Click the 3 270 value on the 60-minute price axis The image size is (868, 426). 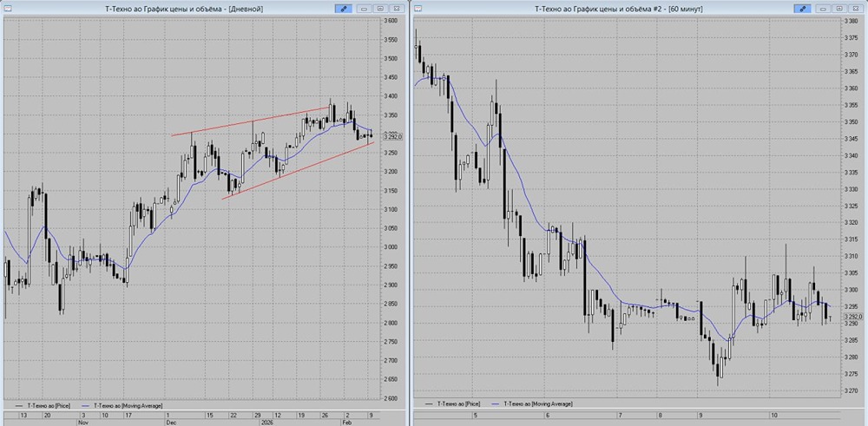click(850, 390)
